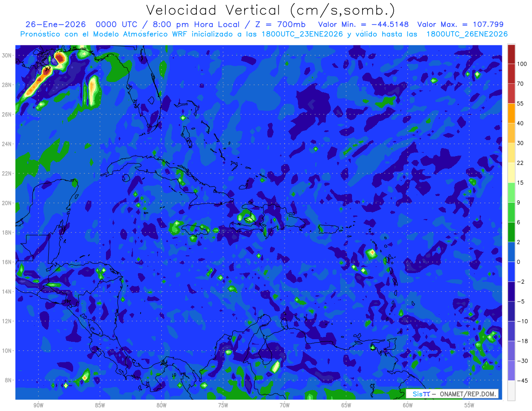532x411 pixels.
Task: Select the color bar value 22
Action: pos(521,163)
